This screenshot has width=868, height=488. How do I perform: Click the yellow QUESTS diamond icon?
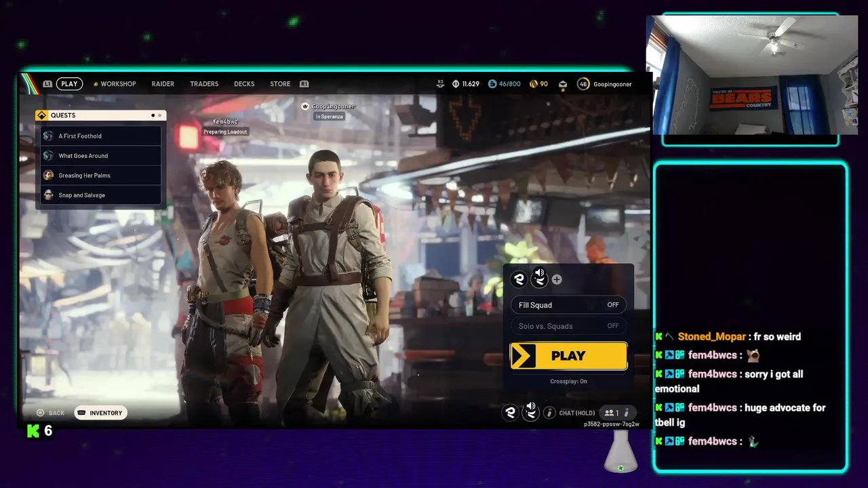[41, 115]
